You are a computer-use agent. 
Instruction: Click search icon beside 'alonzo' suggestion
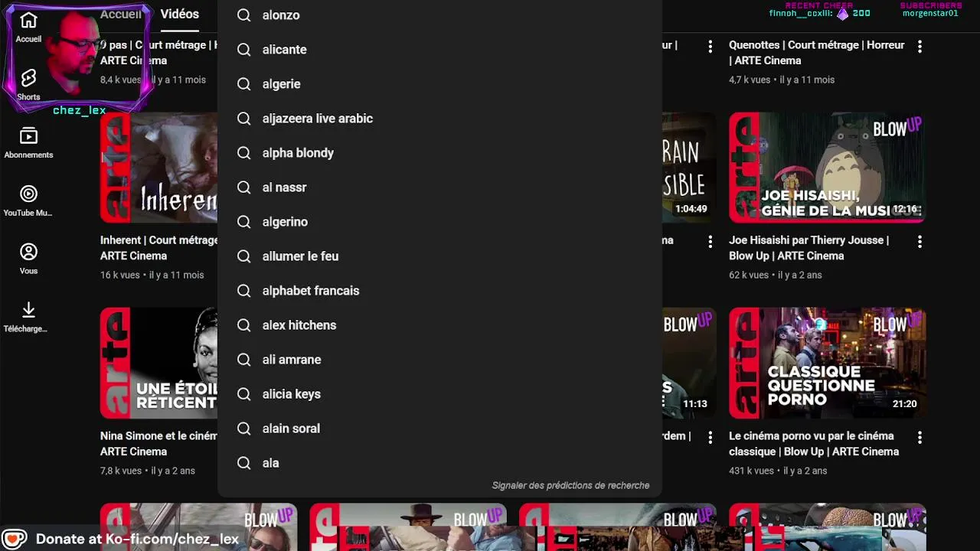point(244,15)
